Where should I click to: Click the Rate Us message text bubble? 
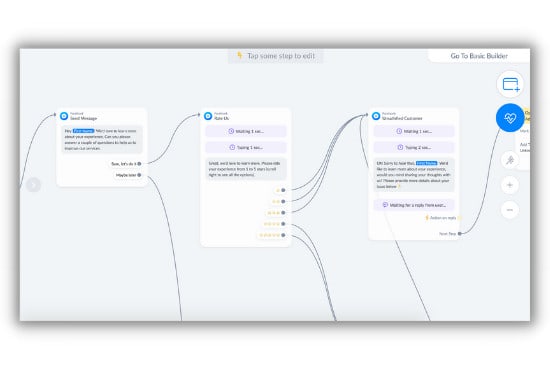tap(246, 169)
